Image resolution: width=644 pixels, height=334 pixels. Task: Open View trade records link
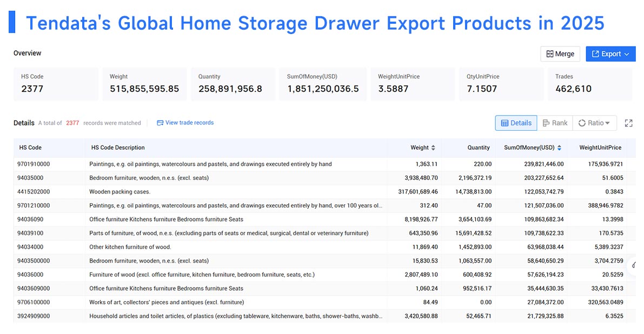pyautogui.click(x=185, y=123)
